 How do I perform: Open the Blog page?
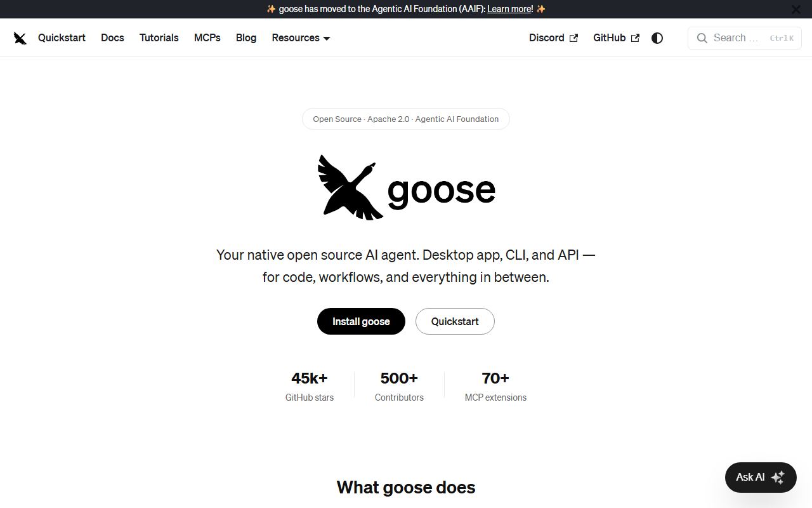(246, 38)
